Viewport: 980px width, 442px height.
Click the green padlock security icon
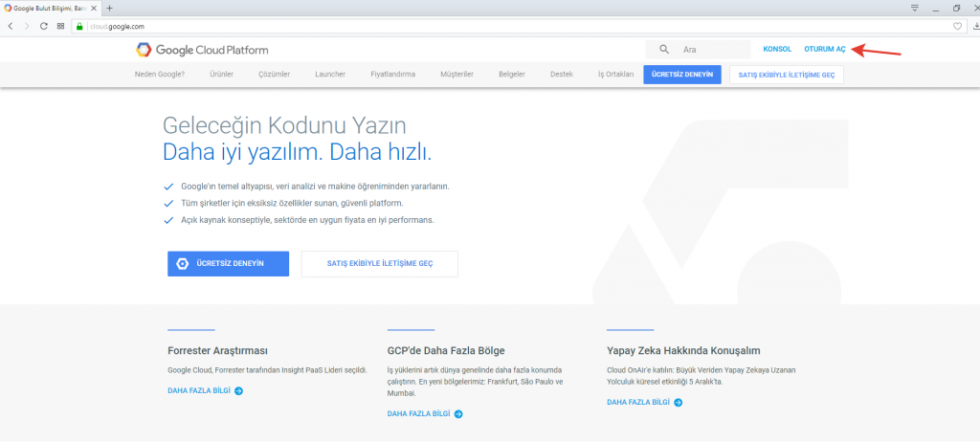[78, 26]
